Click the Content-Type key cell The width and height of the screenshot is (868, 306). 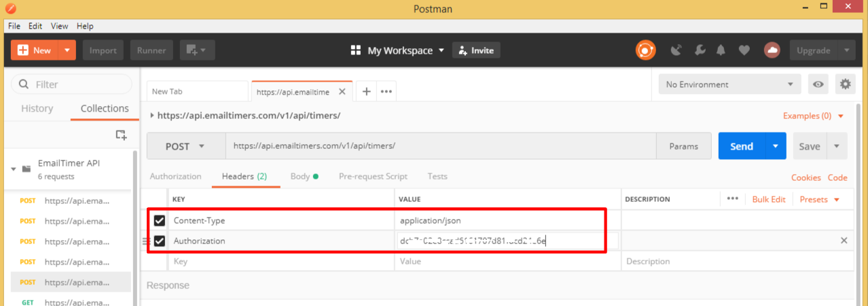pos(282,220)
